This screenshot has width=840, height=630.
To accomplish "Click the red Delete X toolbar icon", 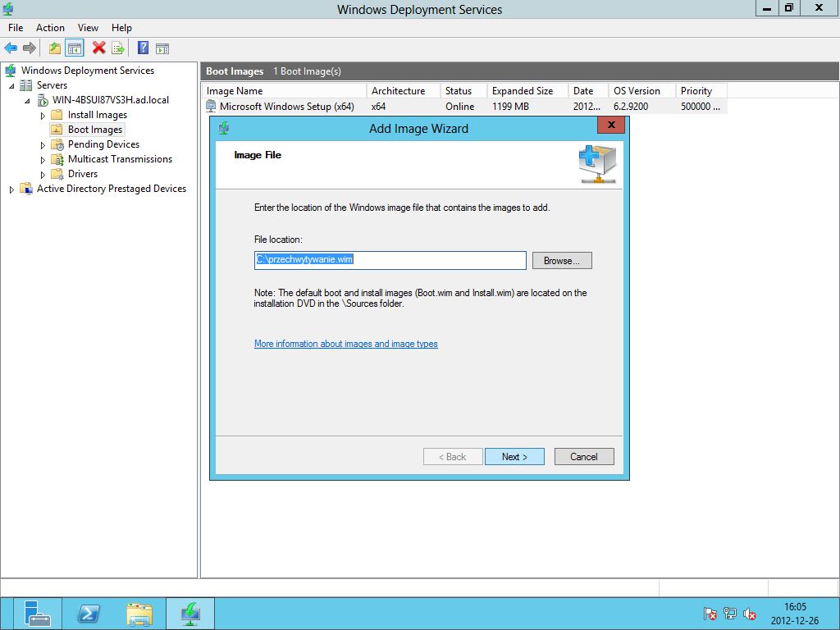I will click(x=98, y=48).
